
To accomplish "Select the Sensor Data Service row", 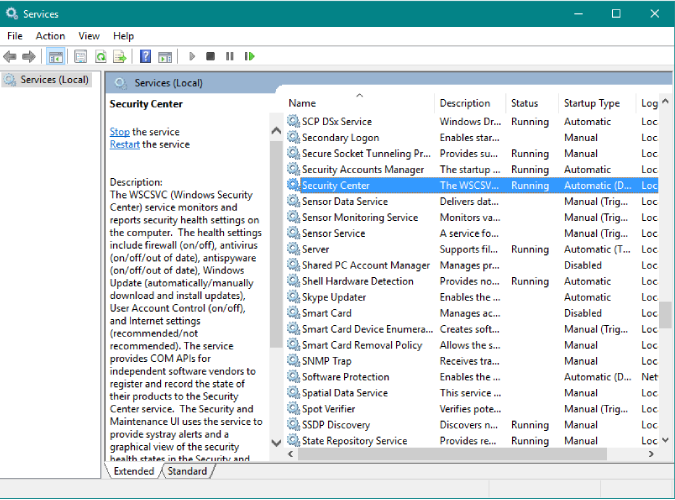I will coord(472,201).
